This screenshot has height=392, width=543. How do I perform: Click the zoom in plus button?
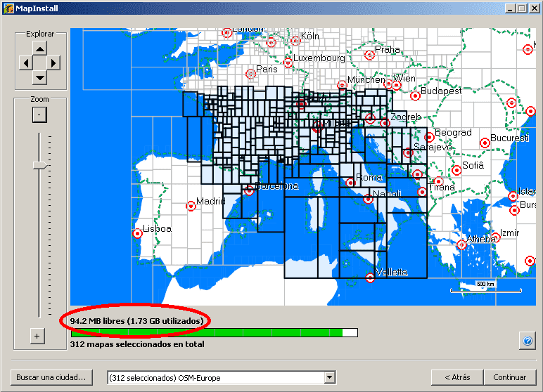(x=37, y=336)
